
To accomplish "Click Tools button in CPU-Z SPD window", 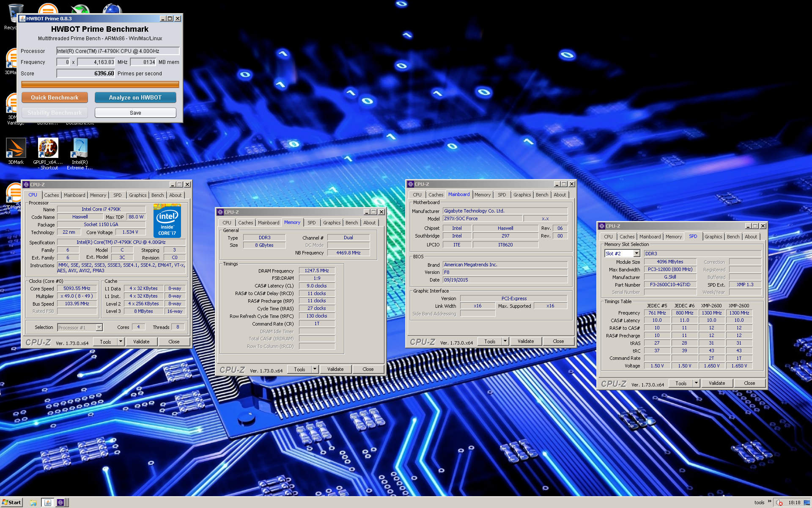I will pyautogui.click(x=681, y=383).
